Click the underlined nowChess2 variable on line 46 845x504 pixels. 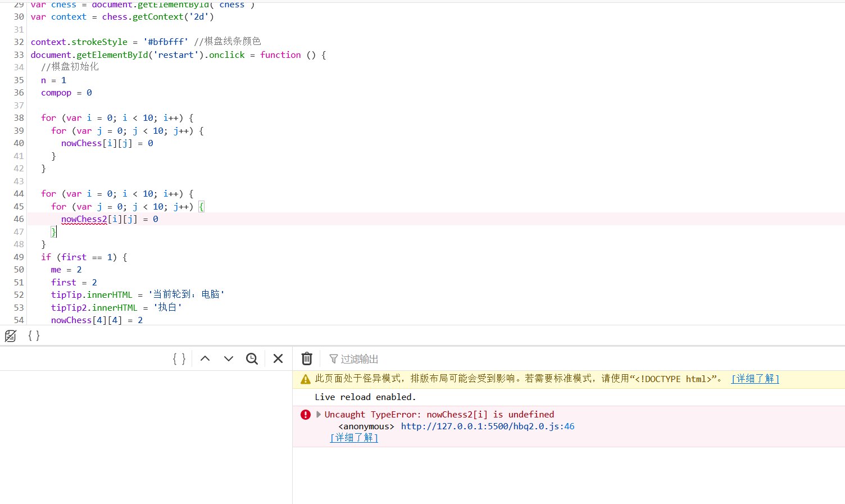(x=84, y=219)
